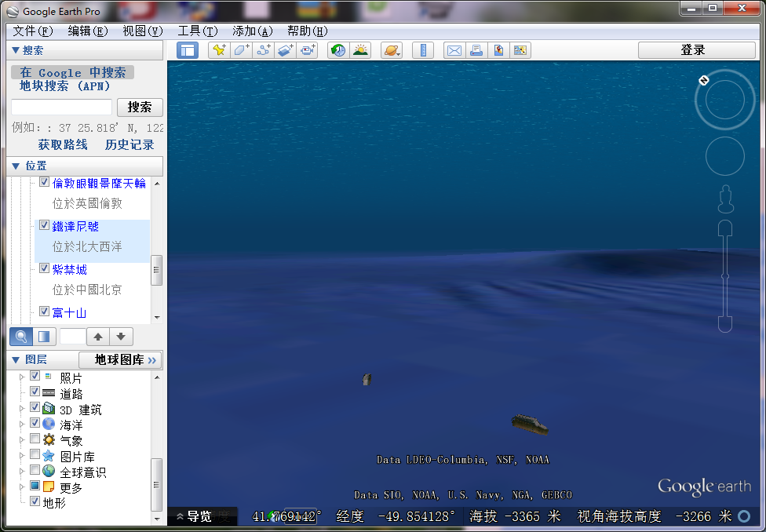Screen dimensions: 766x532
Task: Click the move joystick circle
Action: (725, 156)
